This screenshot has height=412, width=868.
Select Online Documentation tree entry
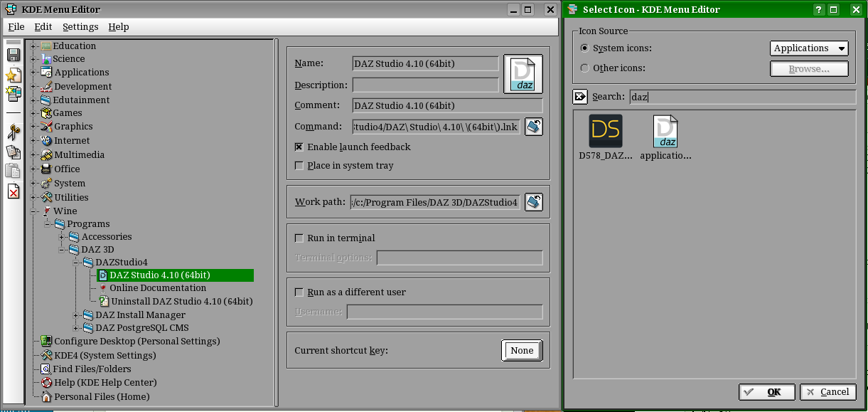click(158, 288)
